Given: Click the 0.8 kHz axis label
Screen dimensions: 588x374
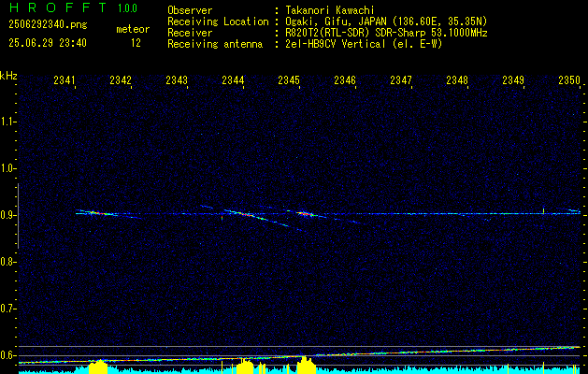Looking at the screenshot, I should click(x=8, y=262).
